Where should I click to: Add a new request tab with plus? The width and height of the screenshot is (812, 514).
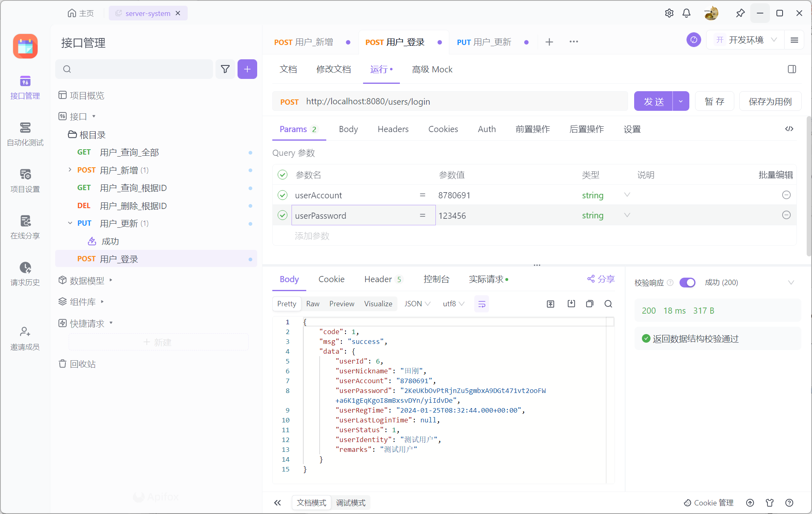point(550,42)
